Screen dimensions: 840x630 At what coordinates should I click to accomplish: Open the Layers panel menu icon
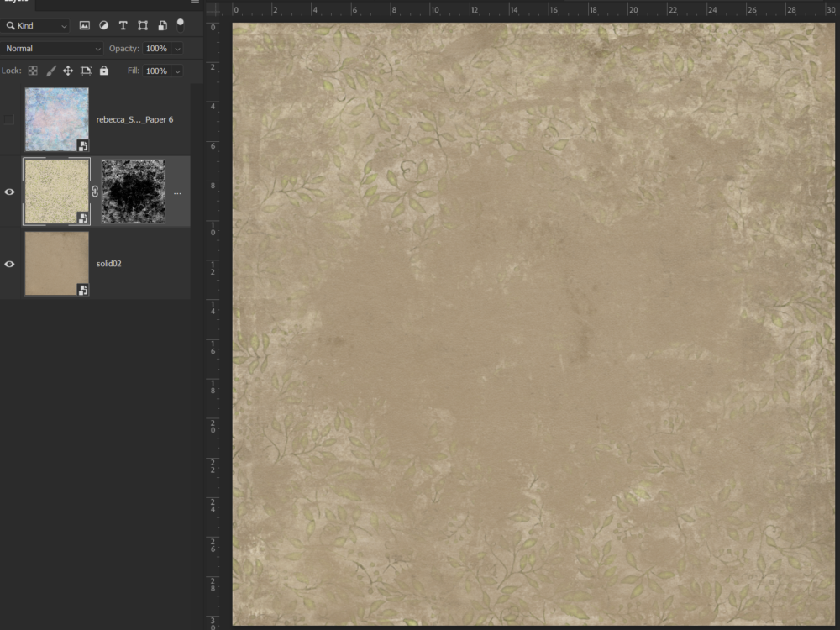click(x=195, y=3)
